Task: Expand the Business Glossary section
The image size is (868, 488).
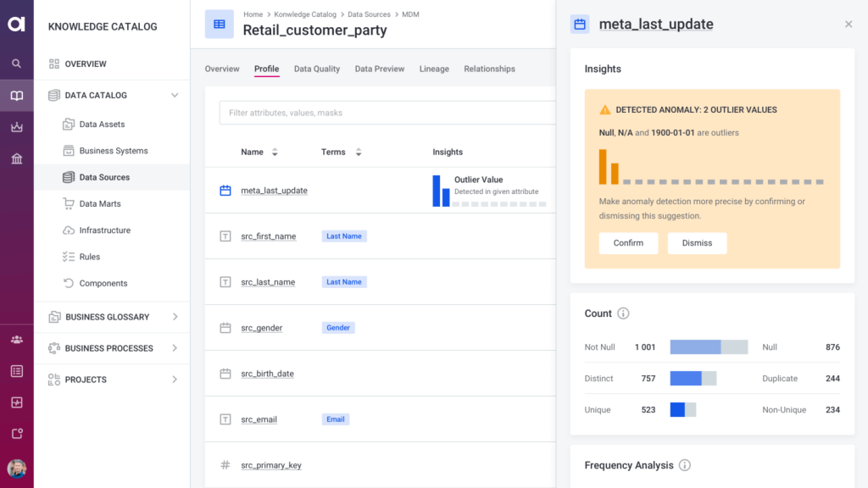Action: tap(175, 317)
